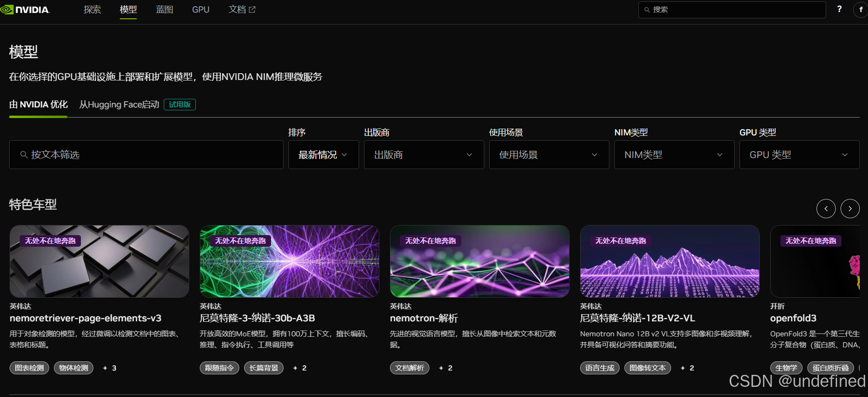
Task: Click the 开折 publisher label
Action: pos(777,306)
